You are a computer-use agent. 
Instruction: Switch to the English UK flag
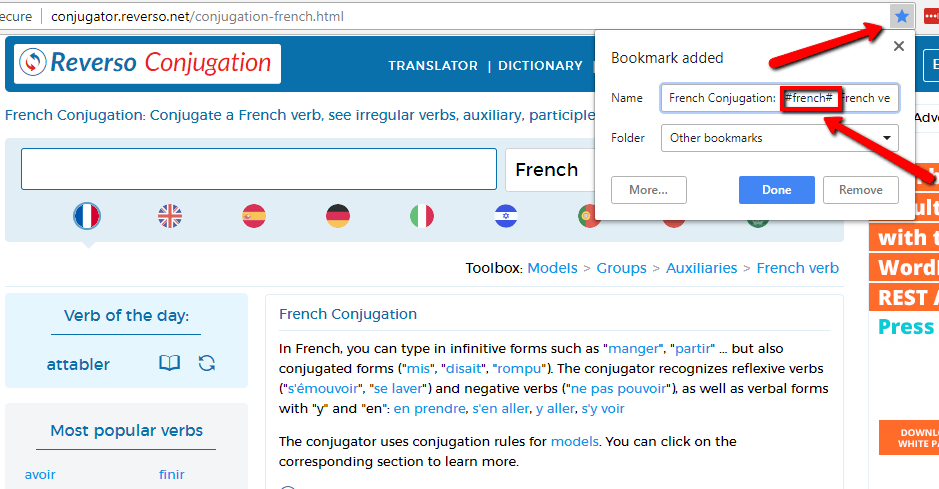170,215
